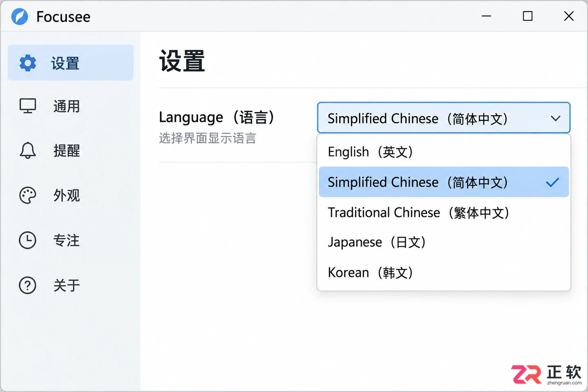Click the monitor icon beside 通用
This screenshot has height=392, width=588.
28,106
